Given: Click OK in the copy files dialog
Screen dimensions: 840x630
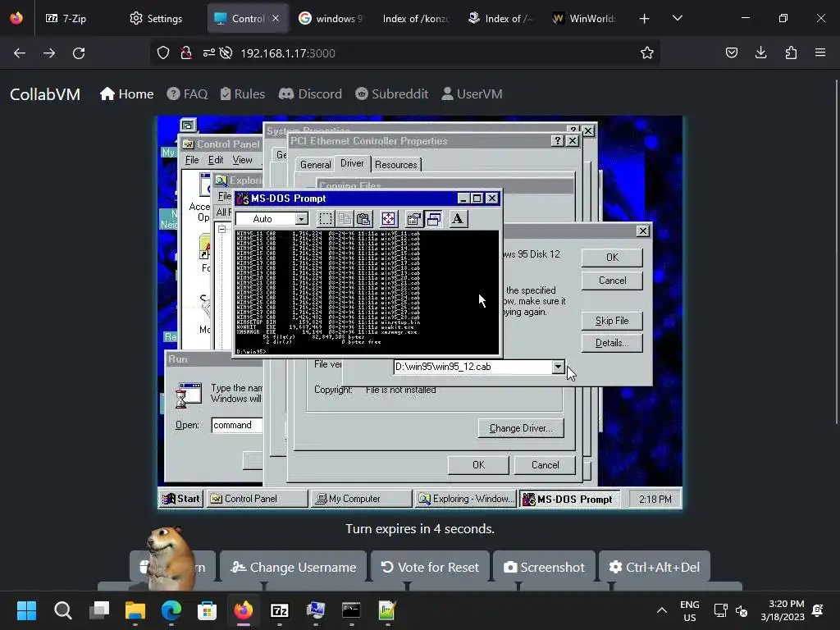Looking at the screenshot, I should (x=612, y=258).
